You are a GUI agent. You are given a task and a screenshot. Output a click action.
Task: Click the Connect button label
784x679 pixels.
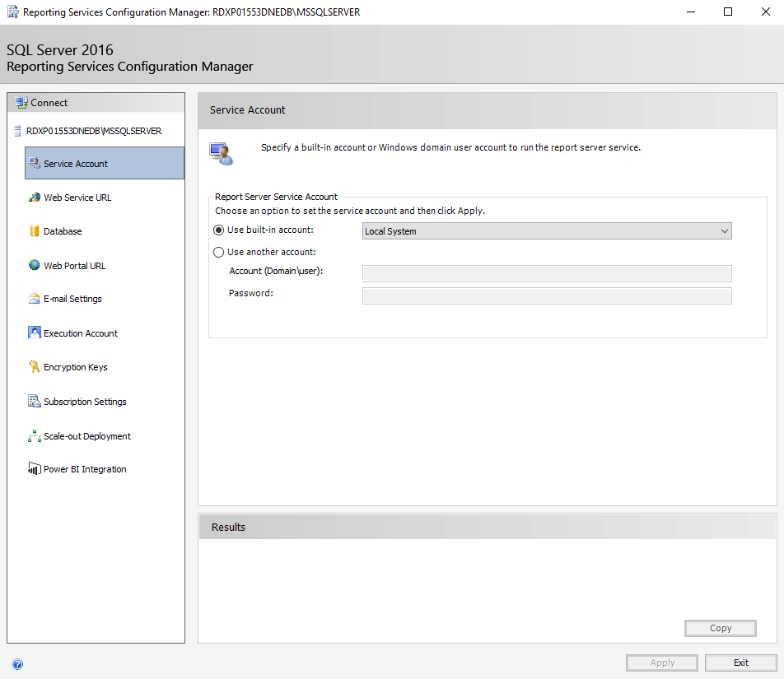(x=49, y=102)
